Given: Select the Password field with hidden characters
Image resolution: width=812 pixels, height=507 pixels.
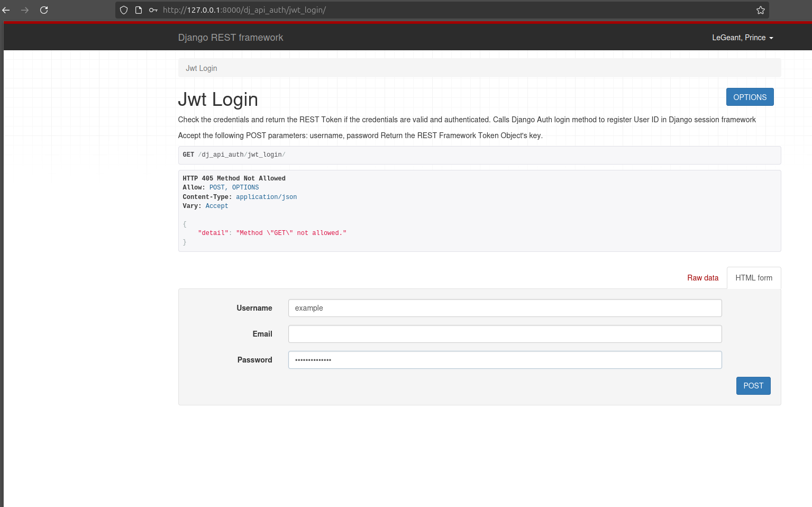Looking at the screenshot, I should (505, 359).
